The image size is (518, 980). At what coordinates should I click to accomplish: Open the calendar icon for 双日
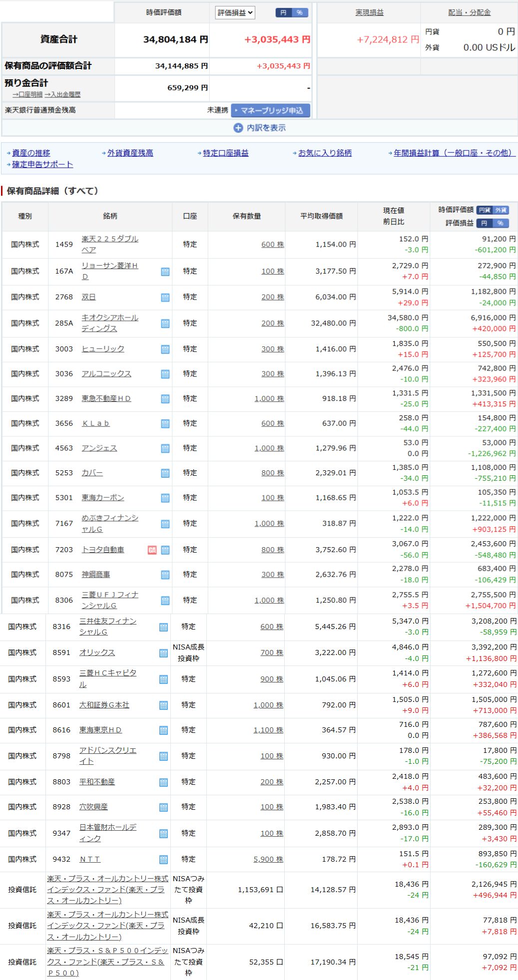[x=165, y=298]
